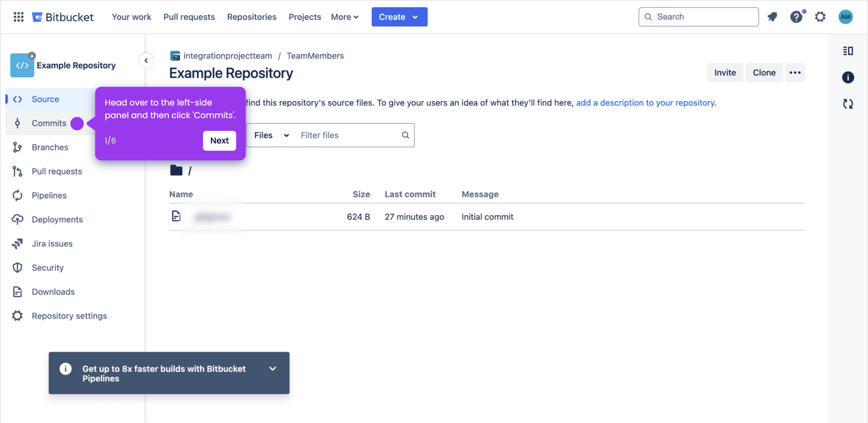Expand the More menu in top nav
This screenshot has width=868, height=423.
344,17
